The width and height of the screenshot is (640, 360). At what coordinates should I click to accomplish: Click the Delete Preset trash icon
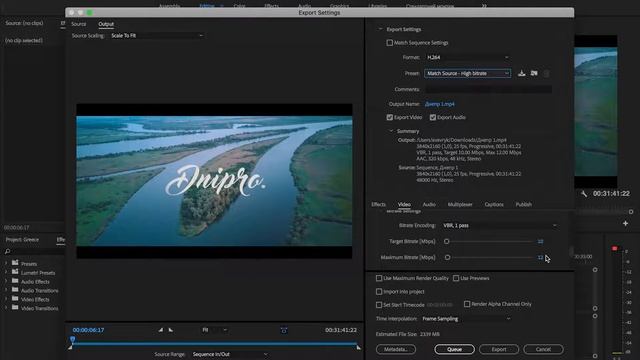click(546, 73)
